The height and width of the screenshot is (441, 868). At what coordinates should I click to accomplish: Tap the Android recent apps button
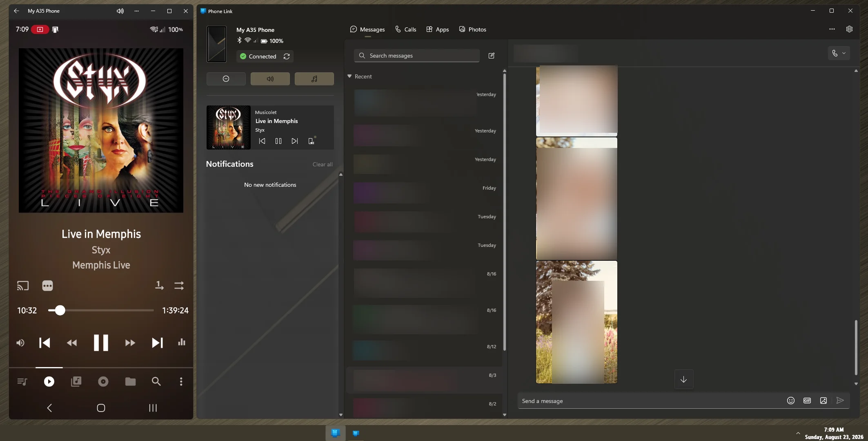153,407
